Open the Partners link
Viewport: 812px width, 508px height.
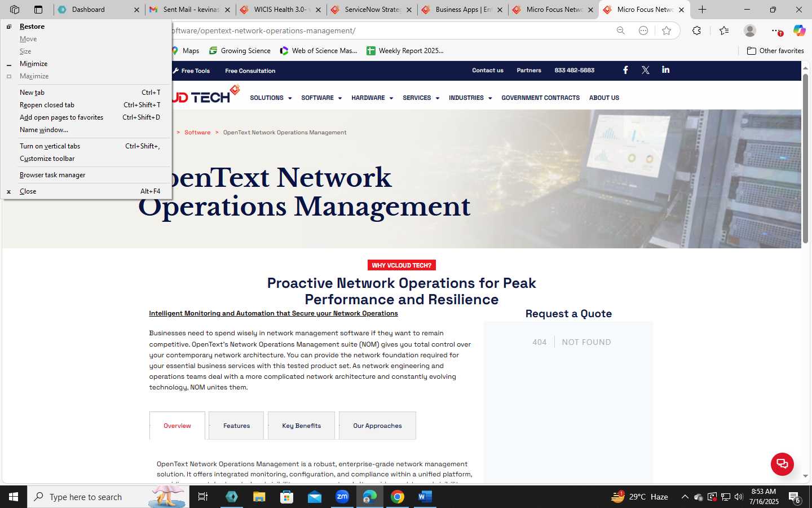tap(529, 71)
